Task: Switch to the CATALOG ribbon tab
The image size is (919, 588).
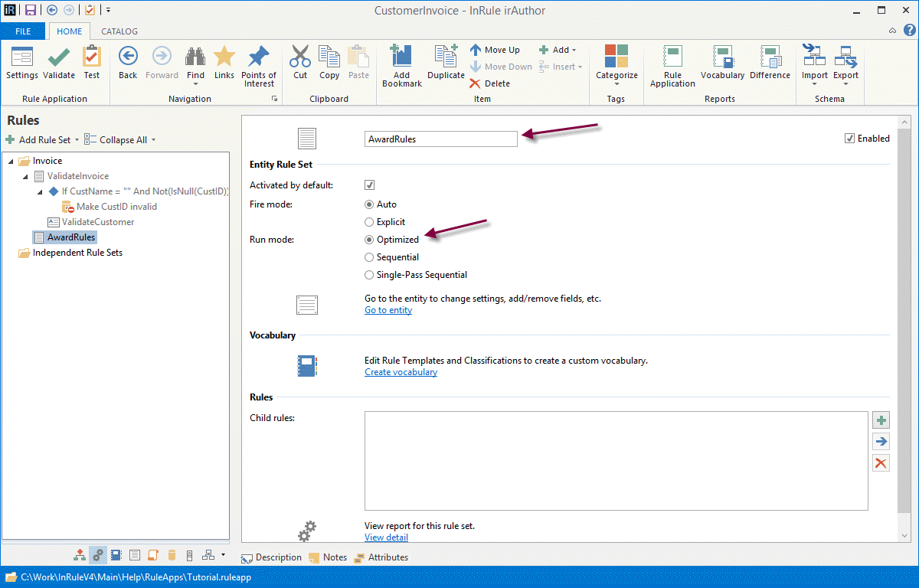Action: (x=119, y=31)
